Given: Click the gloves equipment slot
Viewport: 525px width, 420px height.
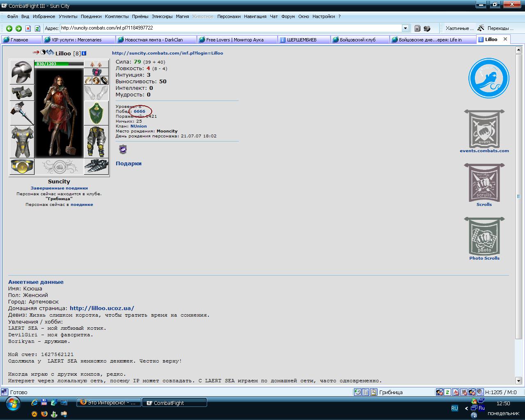Looking at the screenshot, I should coord(96,93).
